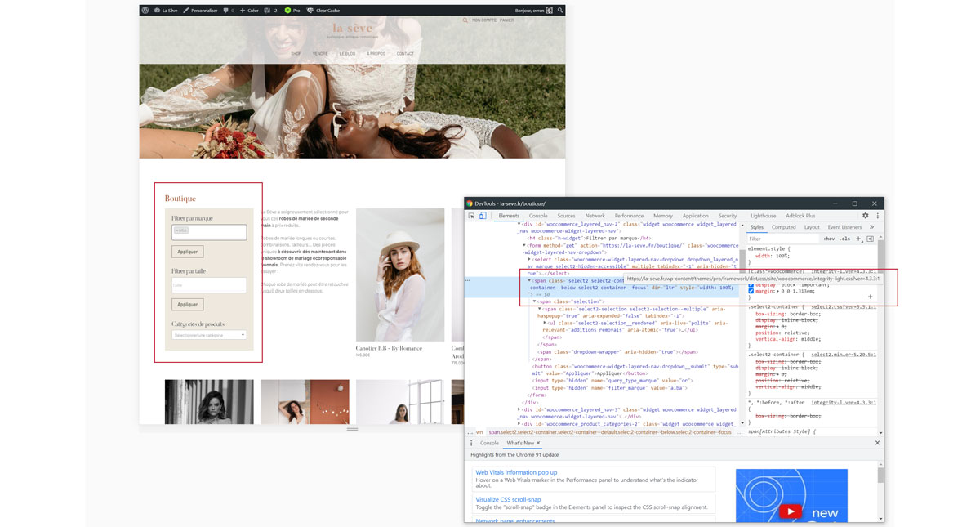This screenshot has height=527, width=980.
Task: Switch to the Computed pane tab
Action: click(784, 227)
